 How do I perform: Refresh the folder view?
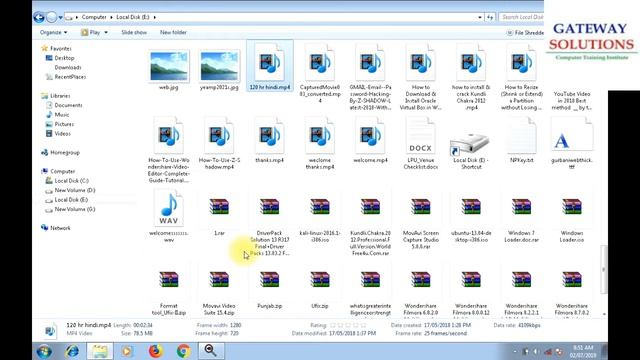coord(490,17)
